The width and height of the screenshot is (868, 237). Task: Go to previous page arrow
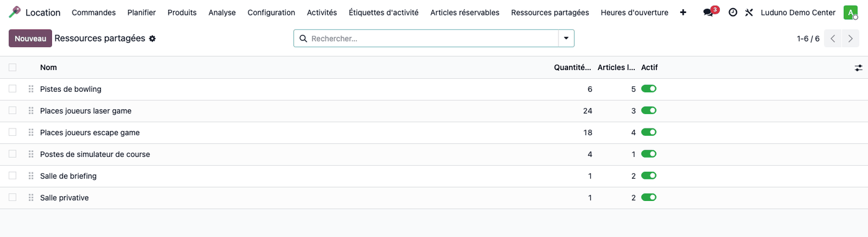(x=833, y=38)
